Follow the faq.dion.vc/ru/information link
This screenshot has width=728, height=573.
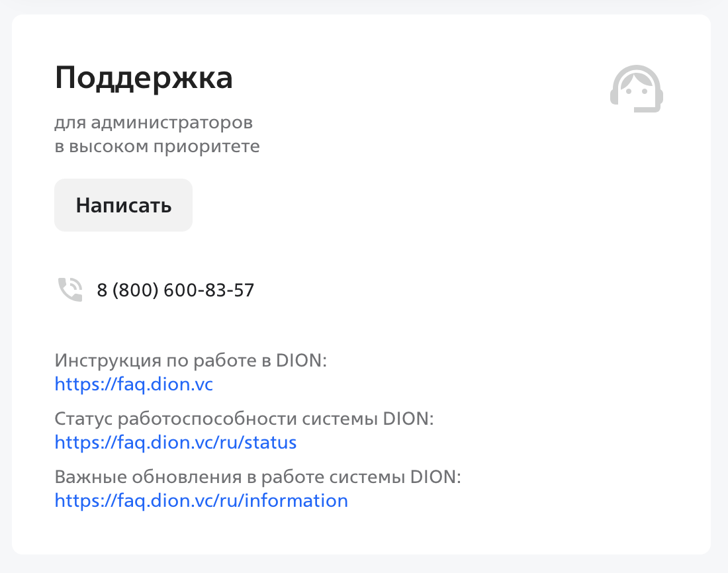(201, 500)
